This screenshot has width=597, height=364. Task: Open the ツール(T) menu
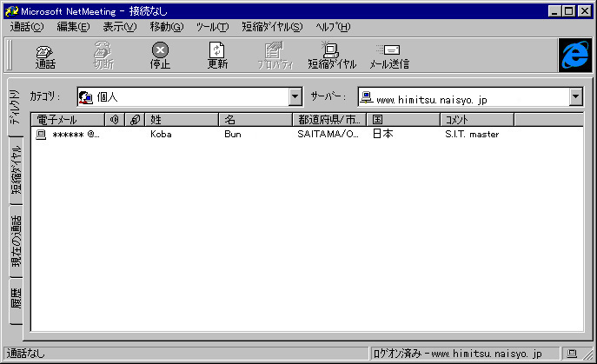pos(212,27)
